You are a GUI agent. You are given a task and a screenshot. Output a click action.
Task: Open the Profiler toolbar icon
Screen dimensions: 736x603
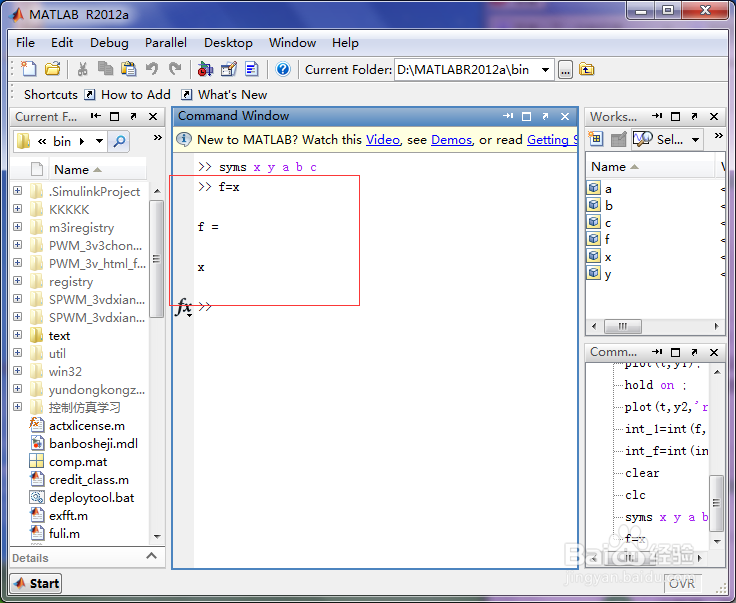pyautogui.click(x=252, y=69)
